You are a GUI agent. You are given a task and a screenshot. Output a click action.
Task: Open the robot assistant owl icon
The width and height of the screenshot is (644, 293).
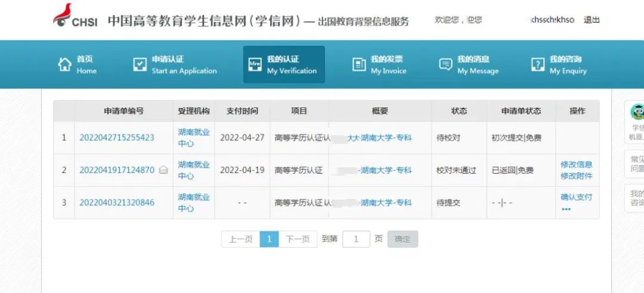[637, 111]
